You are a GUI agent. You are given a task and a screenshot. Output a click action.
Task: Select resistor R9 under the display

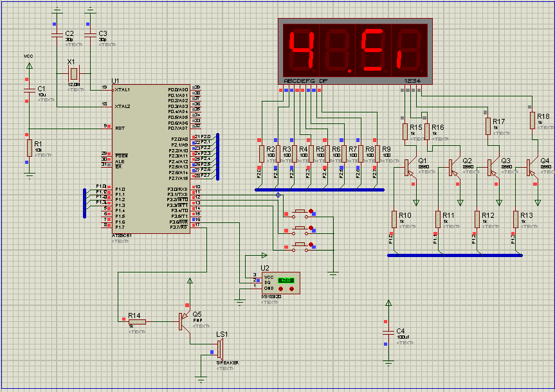tap(377, 154)
